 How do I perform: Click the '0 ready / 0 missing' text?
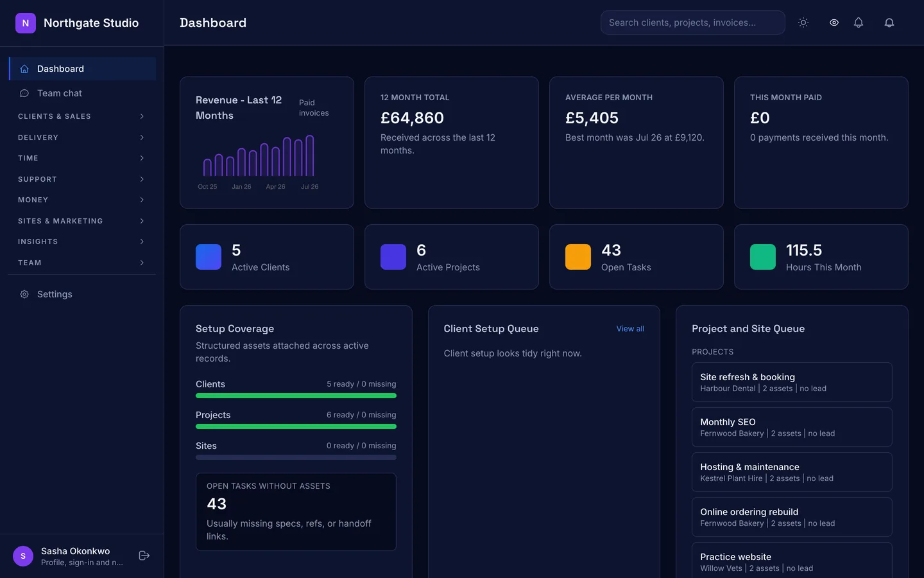click(361, 446)
